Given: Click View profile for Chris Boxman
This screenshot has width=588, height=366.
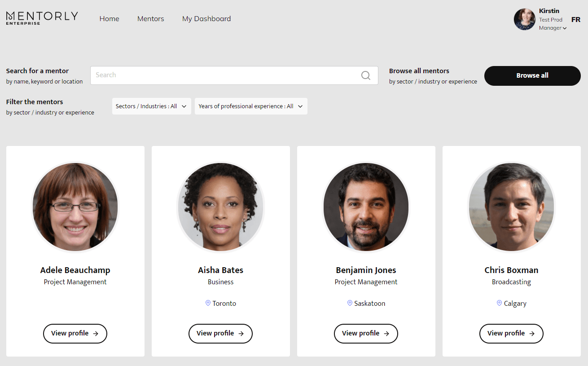Looking at the screenshot, I should tap(511, 334).
